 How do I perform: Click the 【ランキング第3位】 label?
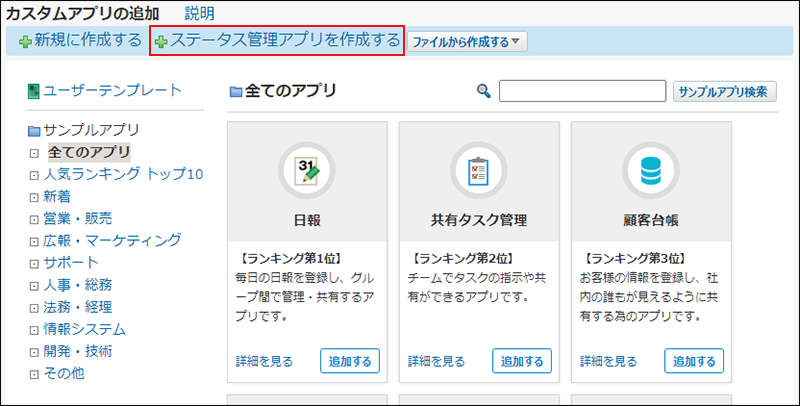634,259
